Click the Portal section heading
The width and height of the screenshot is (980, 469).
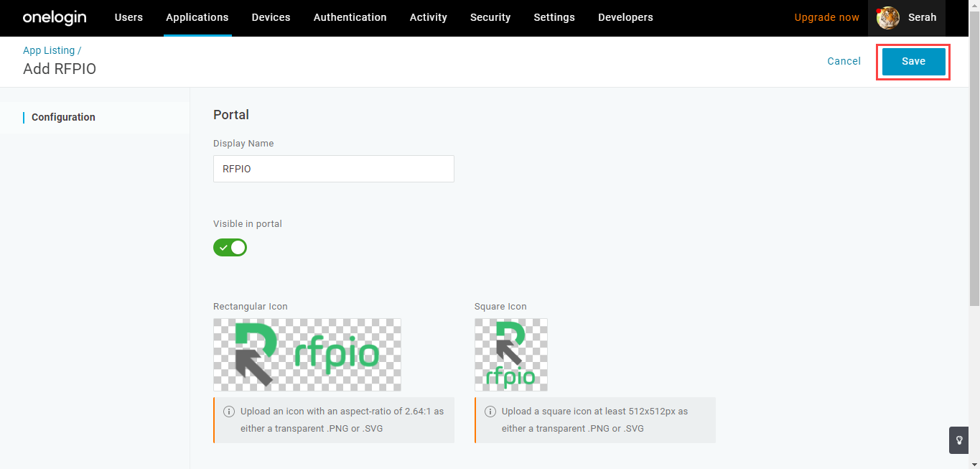(231, 114)
